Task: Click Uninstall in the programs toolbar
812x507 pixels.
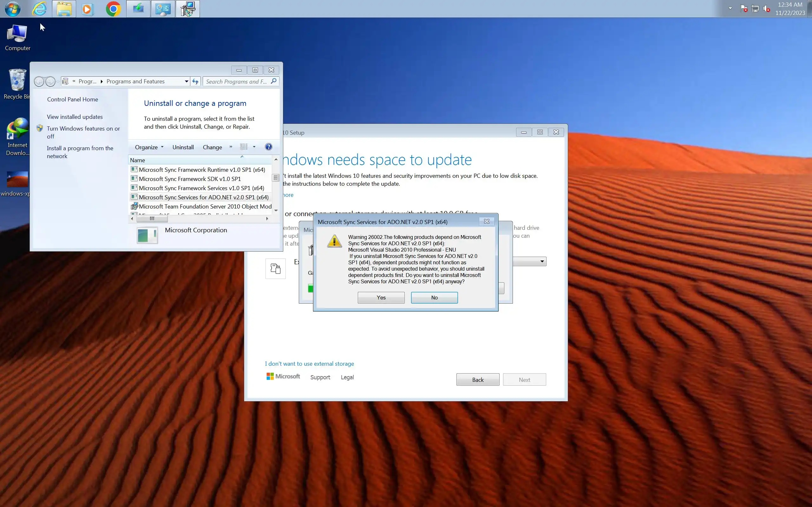Action: tap(183, 147)
